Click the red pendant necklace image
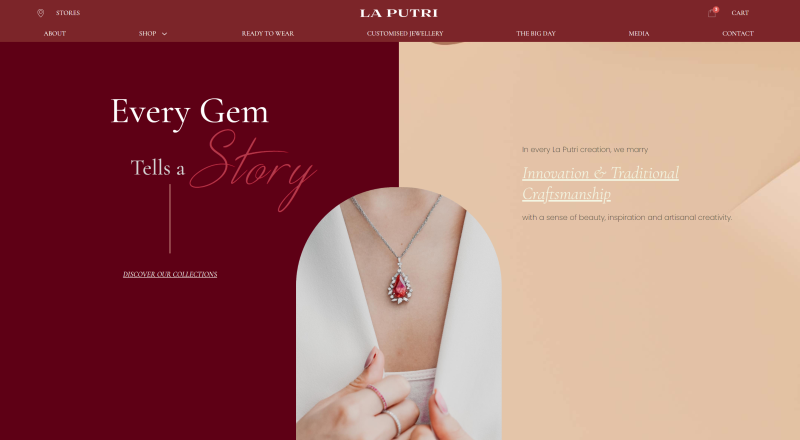 399,313
